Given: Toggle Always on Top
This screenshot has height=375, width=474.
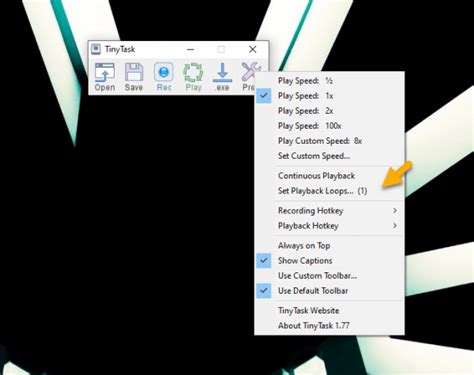Looking at the screenshot, I should (329, 246).
